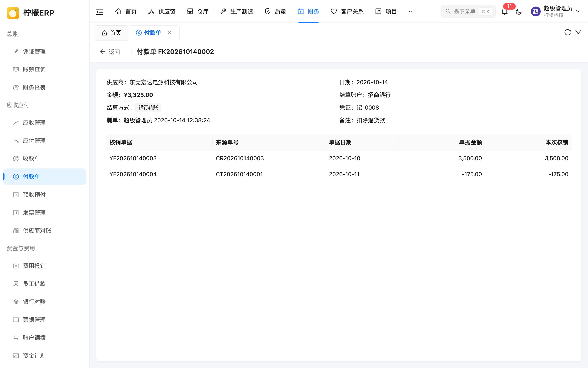Viewport: 588px width, 368px height.
Task: Open 收款单 in sidebar
Action: pyautogui.click(x=45, y=159)
